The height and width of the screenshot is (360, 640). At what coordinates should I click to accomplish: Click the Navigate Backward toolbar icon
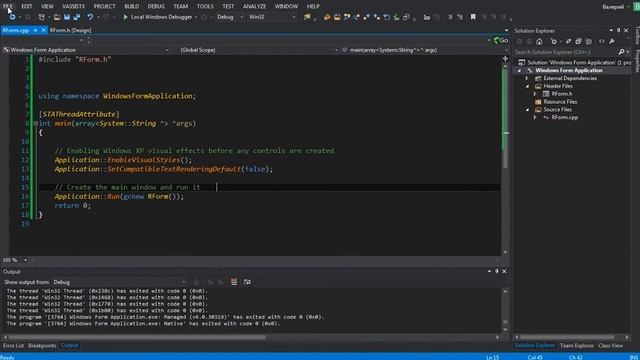(x=12, y=17)
